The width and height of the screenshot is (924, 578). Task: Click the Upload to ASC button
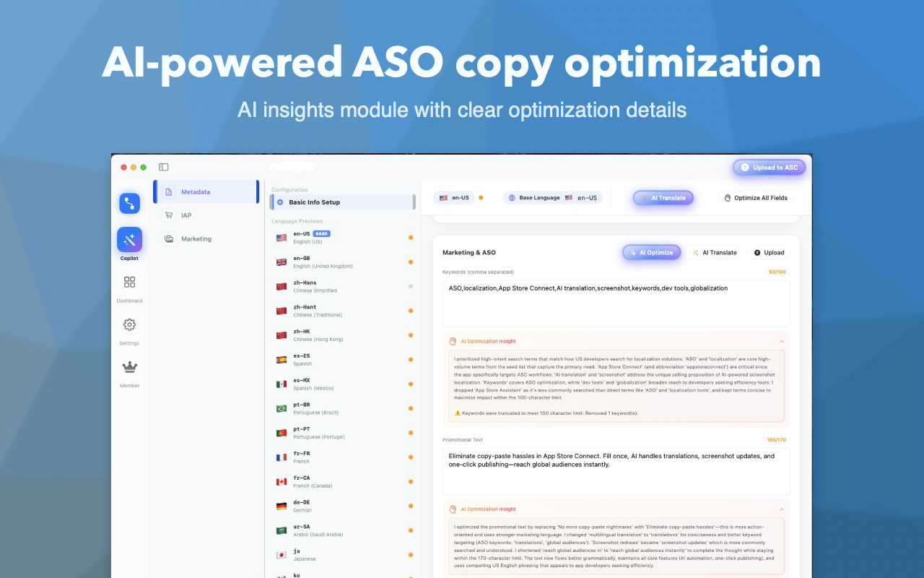coord(770,168)
